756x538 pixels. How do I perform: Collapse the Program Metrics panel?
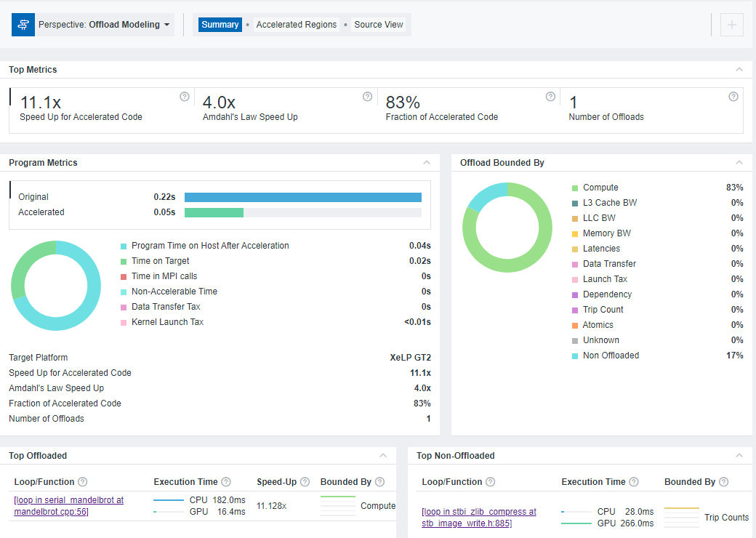click(427, 163)
